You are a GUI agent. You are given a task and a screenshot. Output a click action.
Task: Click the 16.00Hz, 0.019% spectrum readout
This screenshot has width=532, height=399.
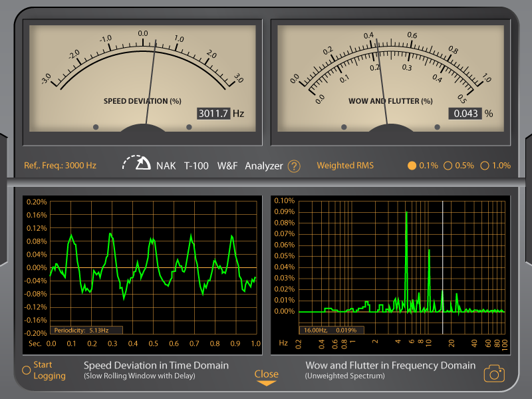click(331, 330)
